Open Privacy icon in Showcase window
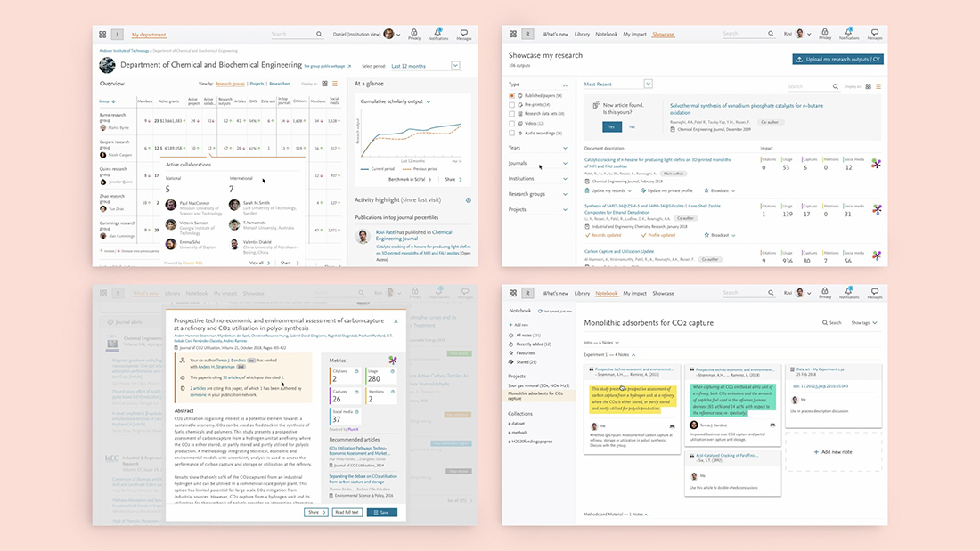 tap(825, 34)
